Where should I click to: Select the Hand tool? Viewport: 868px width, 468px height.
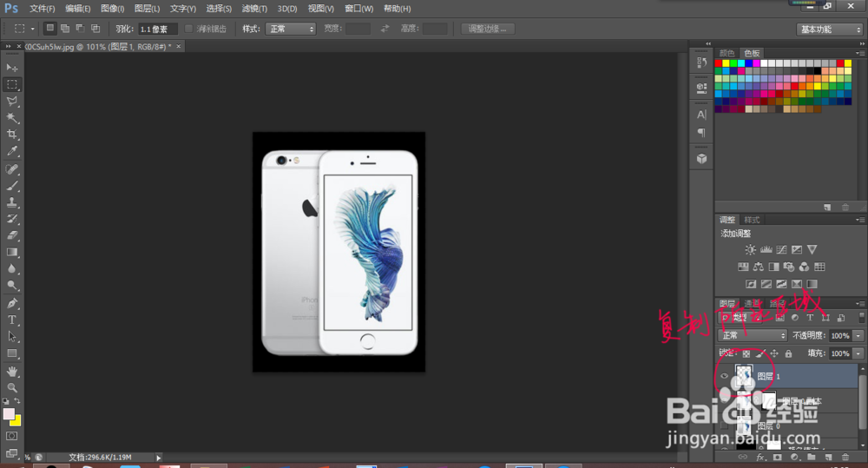tap(11, 371)
